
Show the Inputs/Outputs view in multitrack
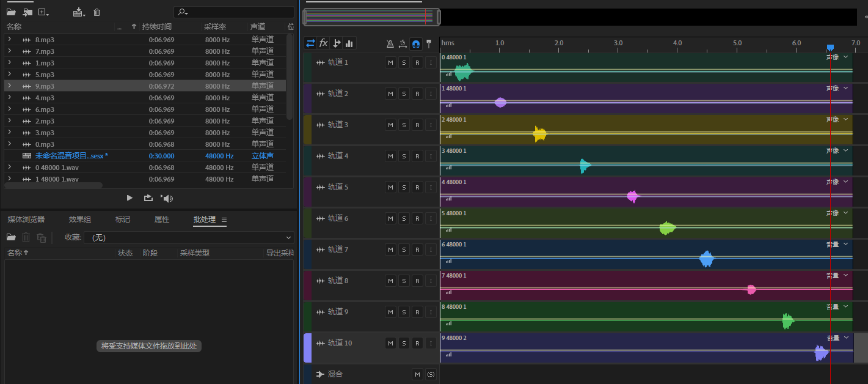(x=310, y=43)
